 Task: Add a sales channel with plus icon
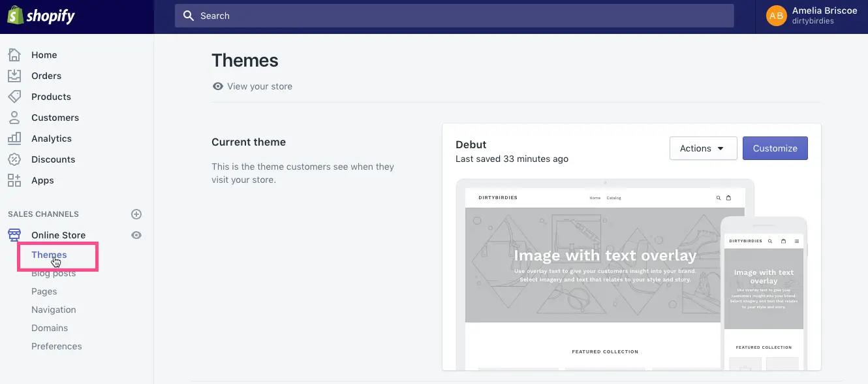tap(136, 214)
